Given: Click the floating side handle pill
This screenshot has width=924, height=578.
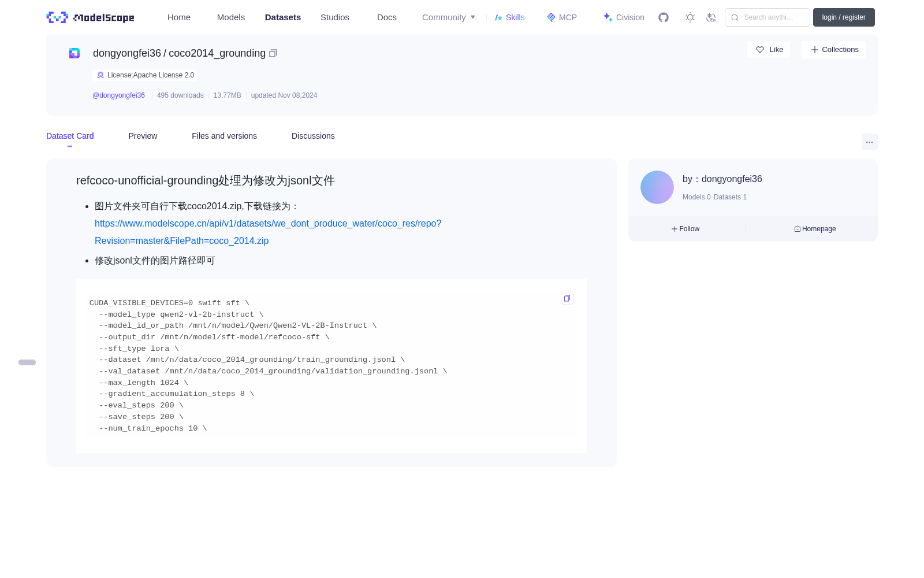Looking at the screenshot, I should (x=27, y=362).
